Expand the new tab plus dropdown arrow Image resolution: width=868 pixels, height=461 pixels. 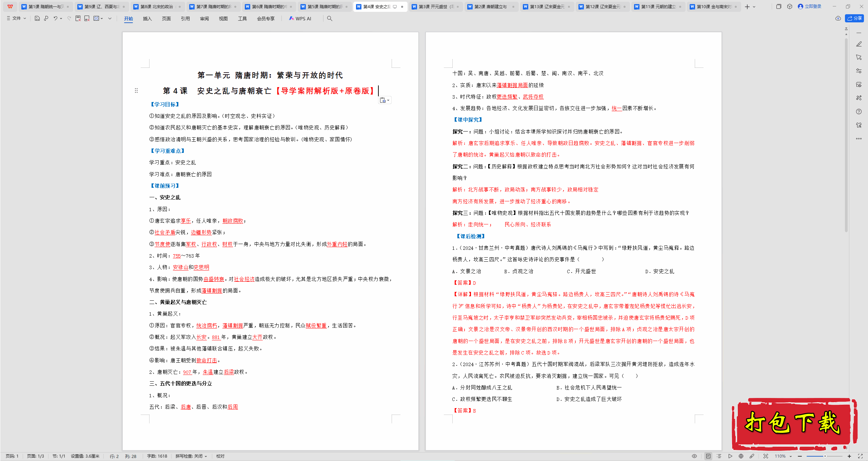(x=754, y=7)
